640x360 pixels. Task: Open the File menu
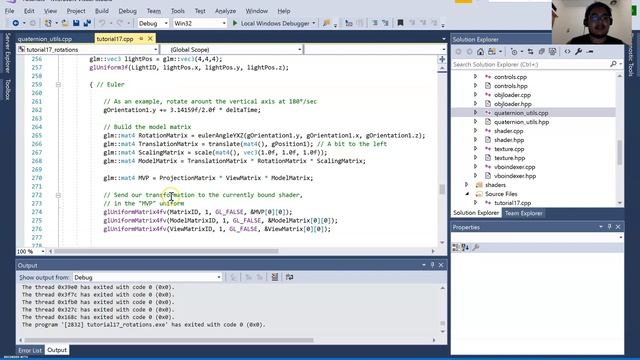tap(9, 11)
